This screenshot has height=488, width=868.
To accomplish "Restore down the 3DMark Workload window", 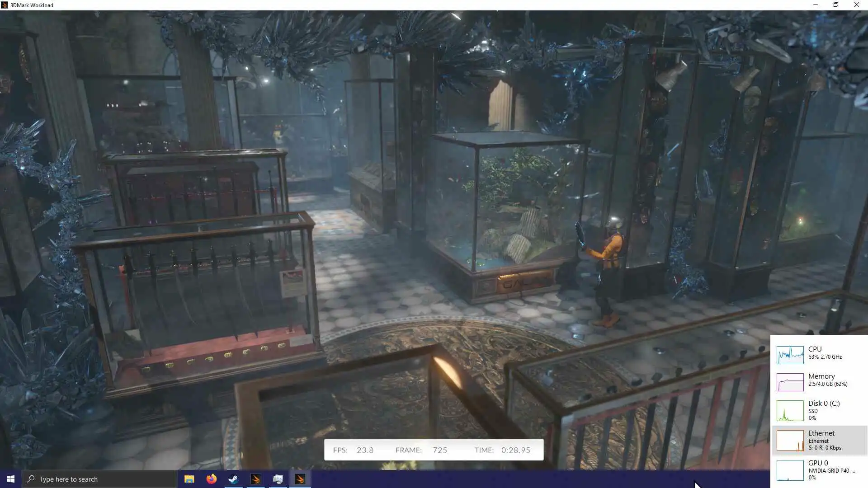I will tap(836, 5).
